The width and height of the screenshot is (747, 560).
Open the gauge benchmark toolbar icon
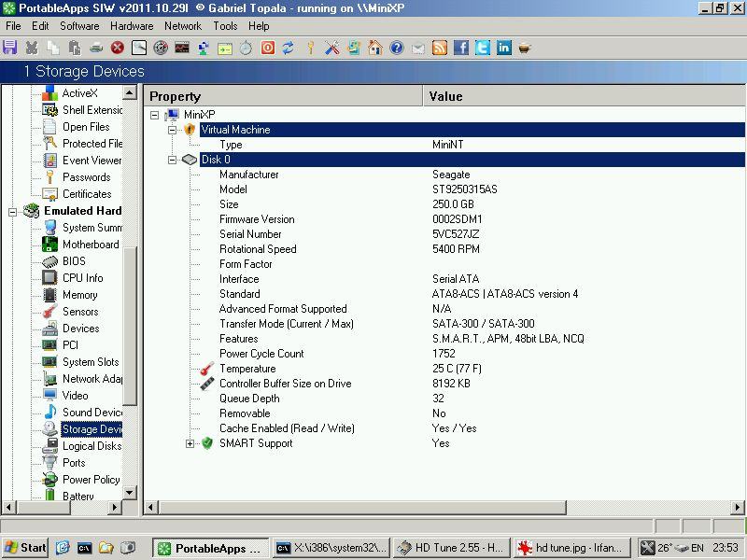click(x=161, y=48)
